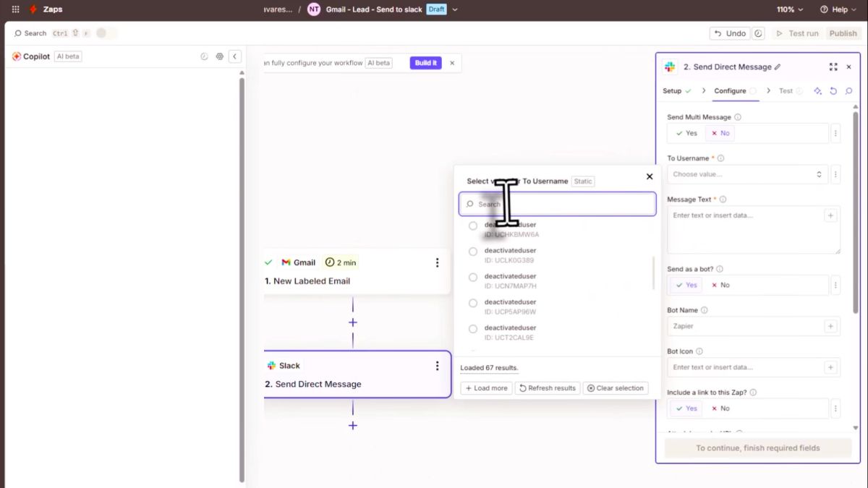Open options menu for Send Multi Message
Screen dimensions: 868x488
[835, 133]
